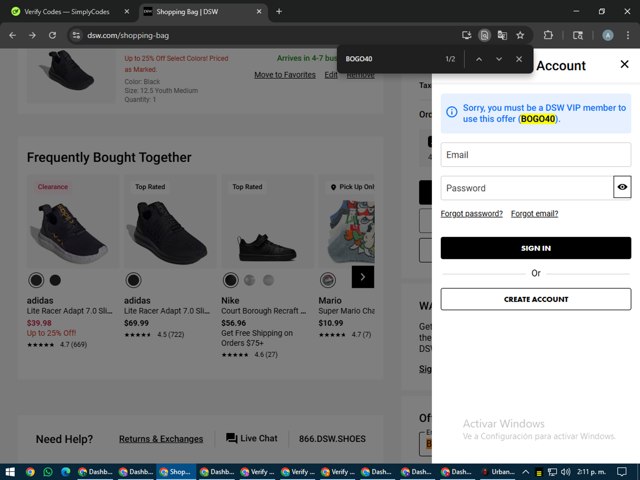Go back to the previous page
This screenshot has width=640, height=480.
click(x=13, y=36)
